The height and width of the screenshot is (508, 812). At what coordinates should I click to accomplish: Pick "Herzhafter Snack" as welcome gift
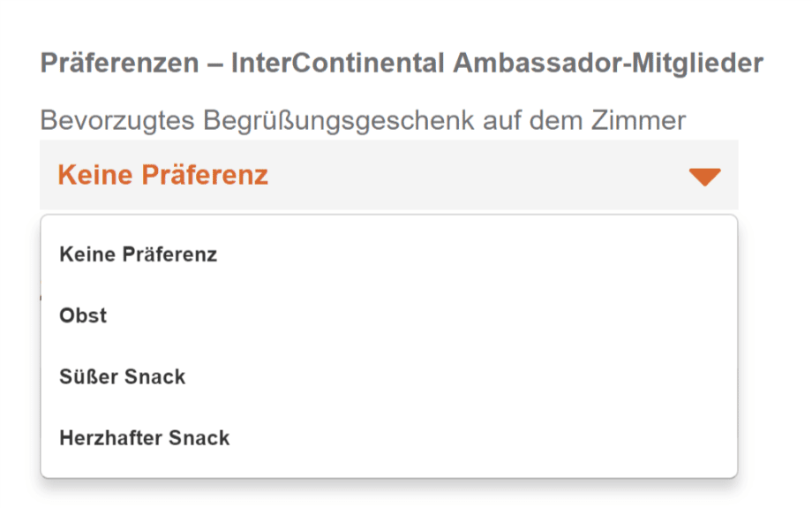(145, 438)
